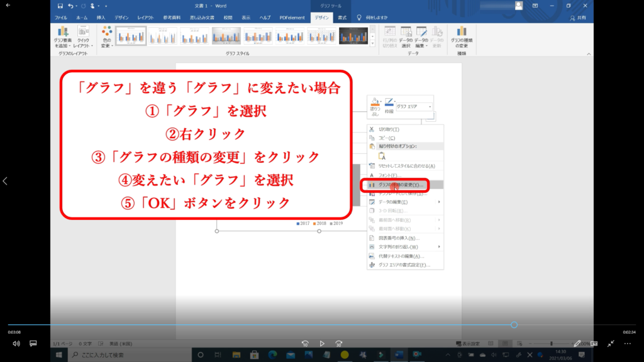The height and width of the screenshot is (362, 644).
Task: Click the video progress slider handle
Action: 514,325
